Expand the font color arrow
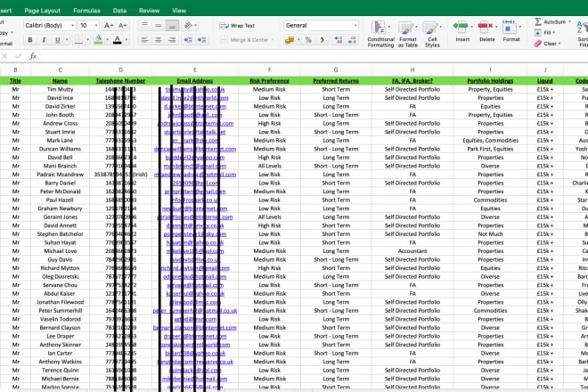 click(x=127, y=40)
